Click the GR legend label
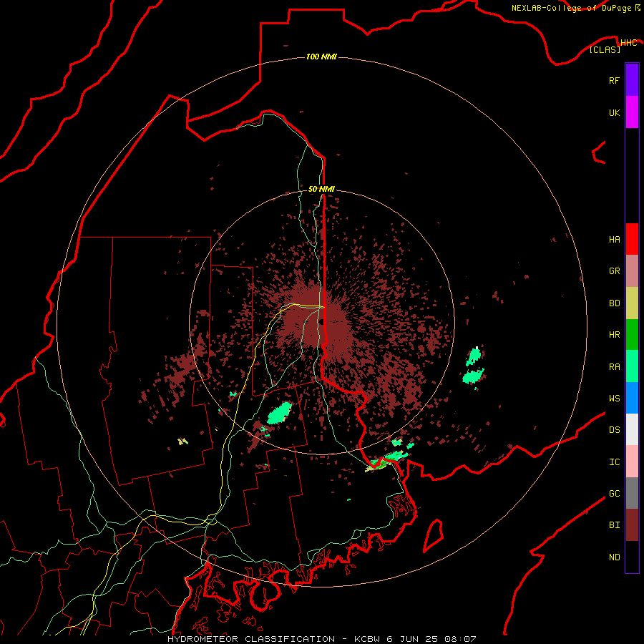This screenshot has width=644, height=644. (x=614, y=271)
